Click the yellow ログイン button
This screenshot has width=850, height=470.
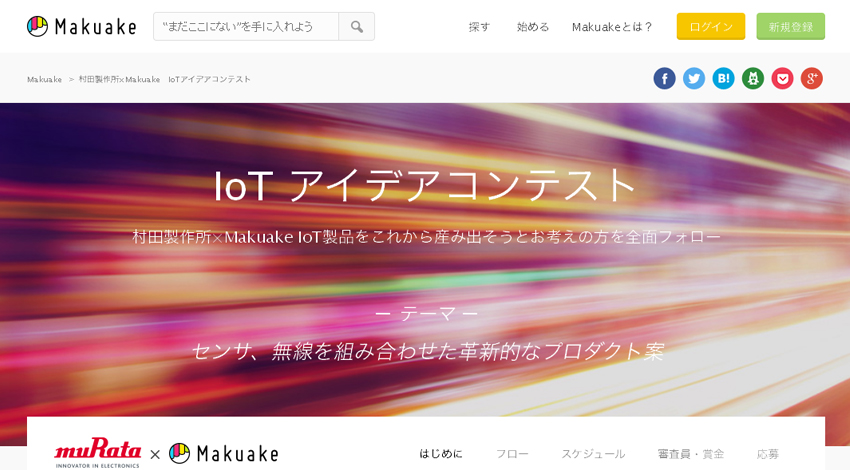(710, 27)
